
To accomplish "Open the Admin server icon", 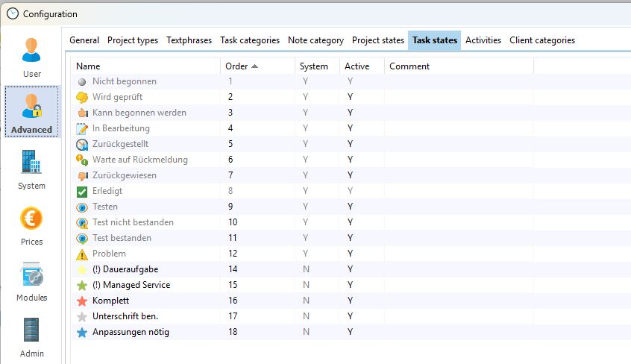I will pyautogui.click(x=31, y=337).
